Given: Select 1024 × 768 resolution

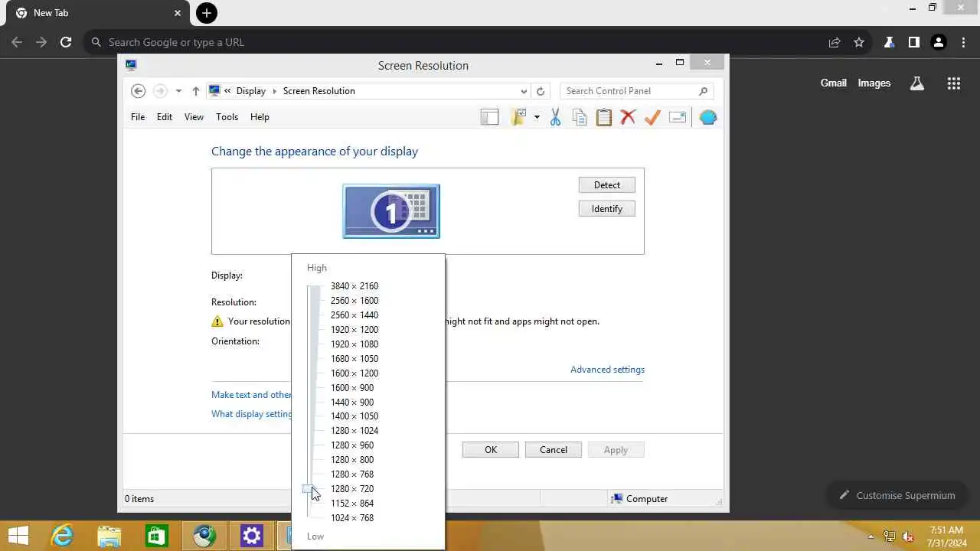Looking at the screenshot, I should click(x=352, y=518).
